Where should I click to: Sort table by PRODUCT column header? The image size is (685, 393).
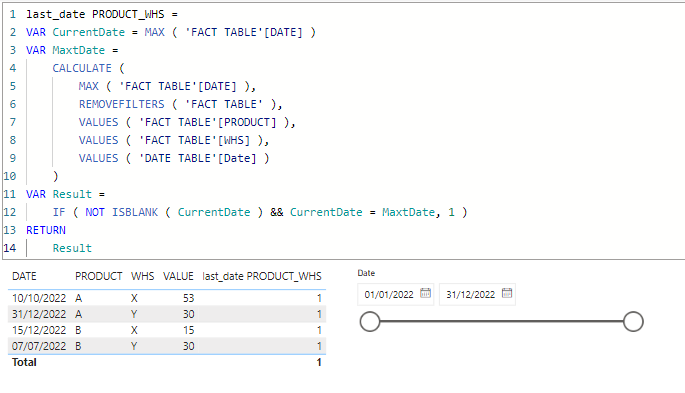[x=99, y=276]
